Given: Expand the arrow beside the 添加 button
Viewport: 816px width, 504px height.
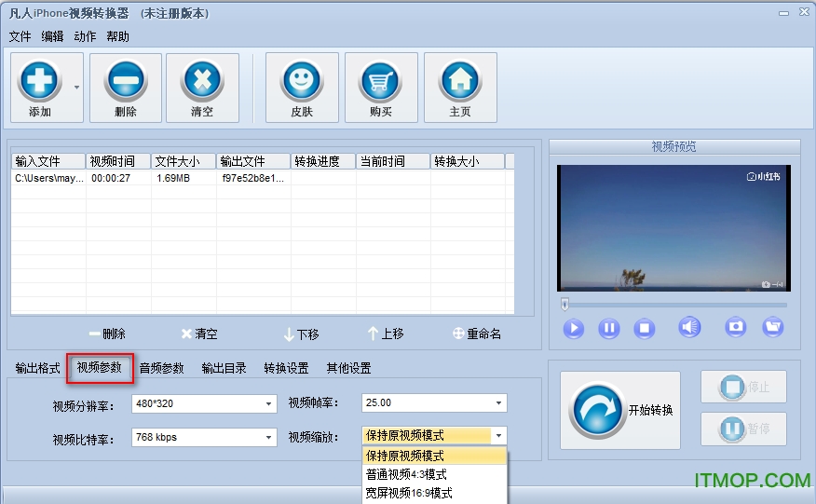Looking at the screenshot, I should click(x=77, y=87).
